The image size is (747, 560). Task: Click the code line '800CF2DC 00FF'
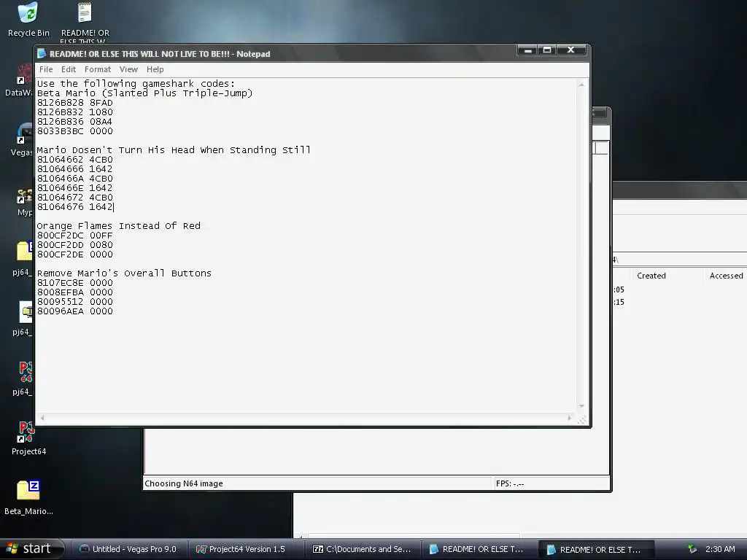click(75, 236)
